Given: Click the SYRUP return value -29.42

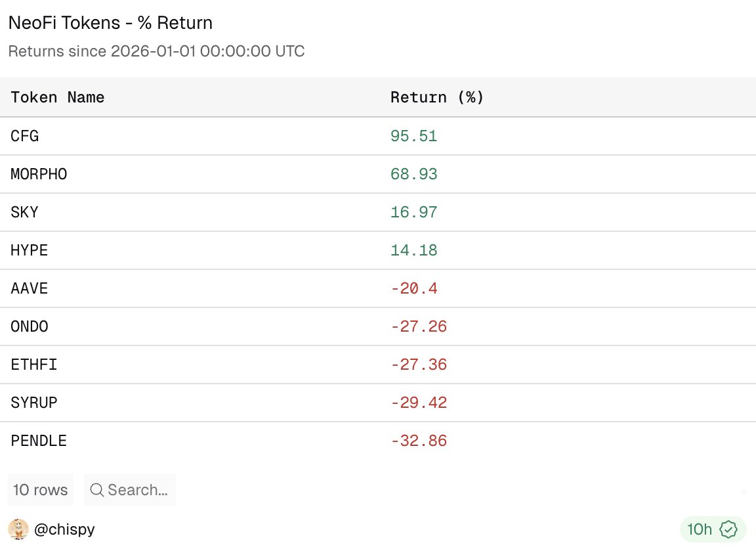Looking at the screenshot, I should tap(419, 403).
